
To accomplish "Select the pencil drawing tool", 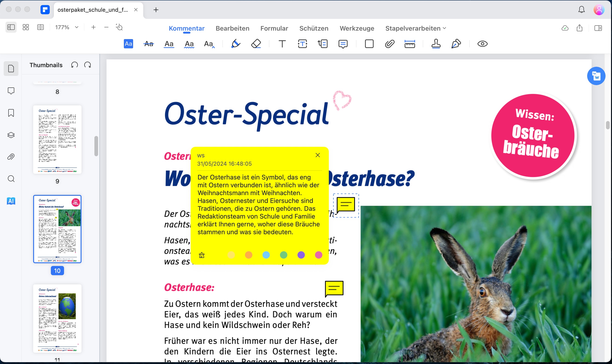I will [x=236, y=44].
